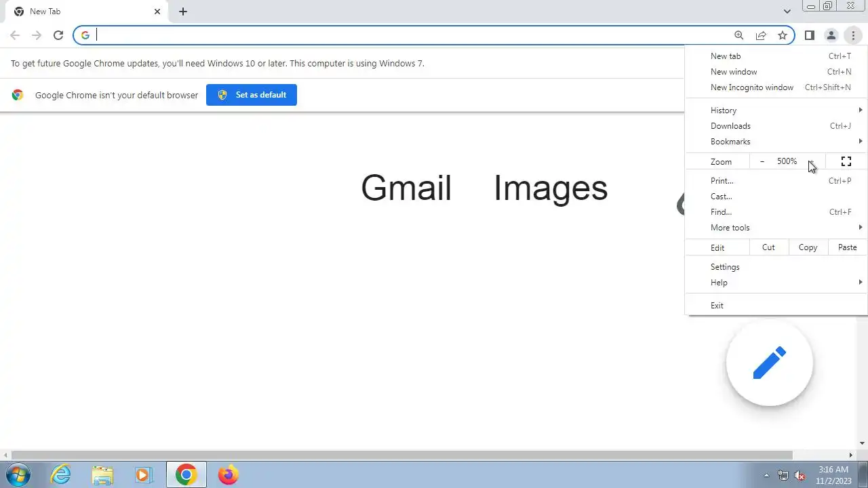Image resolution: width=868 pixels, height=488 pixels.
Task: Expand the Bookmarks submenu
Action: (776, 142)
